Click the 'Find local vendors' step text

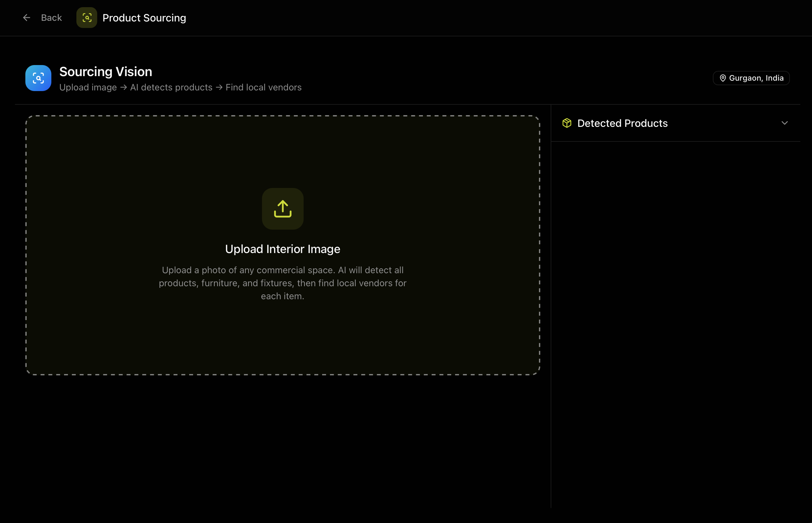tap(263, 87)
